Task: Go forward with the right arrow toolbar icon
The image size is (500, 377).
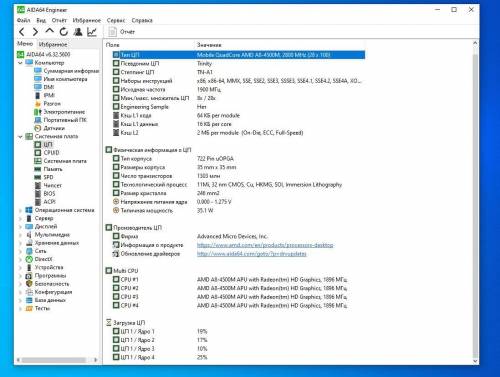Action: point(35,32)
